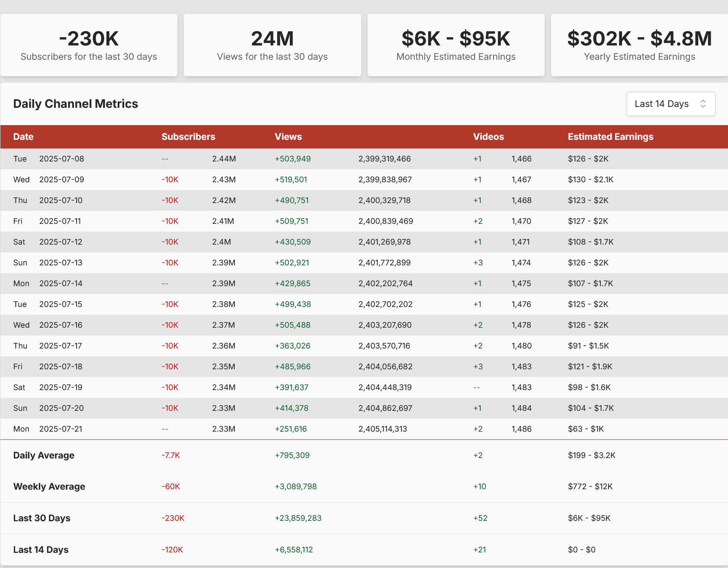Viewport: 728px width, 568px height.
Task: Click date 2025-07-20
Action: tap(62, 408)
